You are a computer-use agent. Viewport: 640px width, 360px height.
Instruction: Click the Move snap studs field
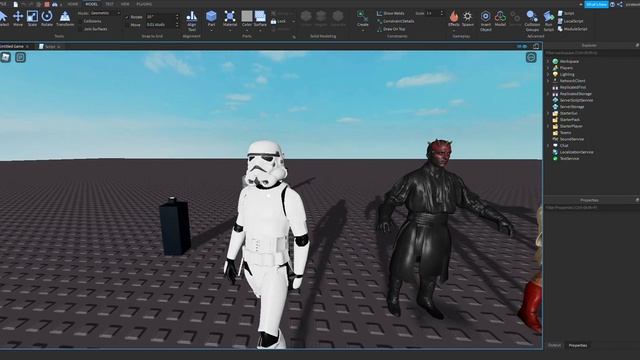coord(160,25)
